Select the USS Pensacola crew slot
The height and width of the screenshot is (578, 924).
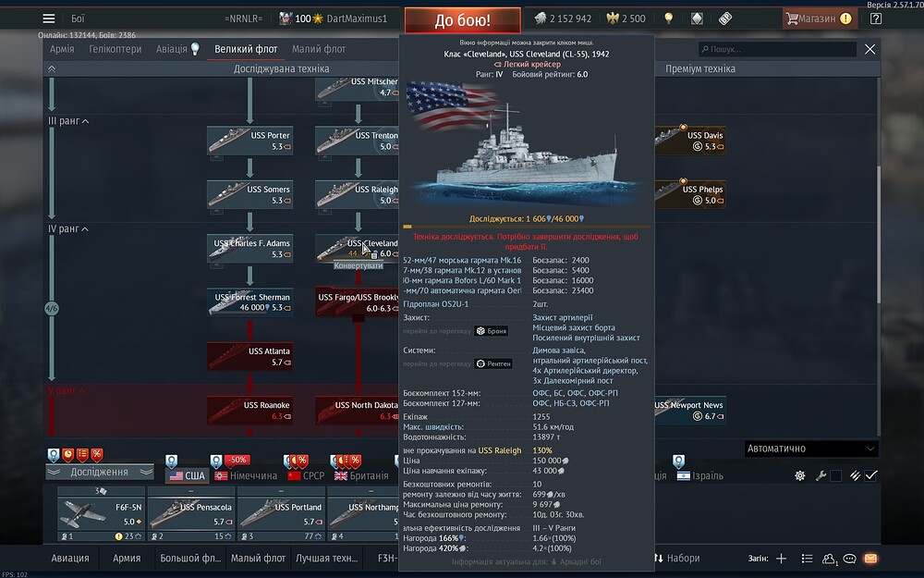[190, 514]
